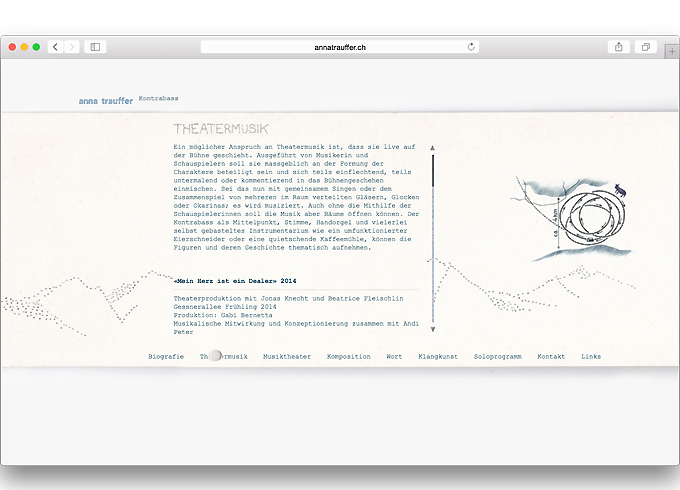The width and height of the screenshot is (680, 490).
Task: Click the text panel scrollbar handle
Action: [433, 170]
